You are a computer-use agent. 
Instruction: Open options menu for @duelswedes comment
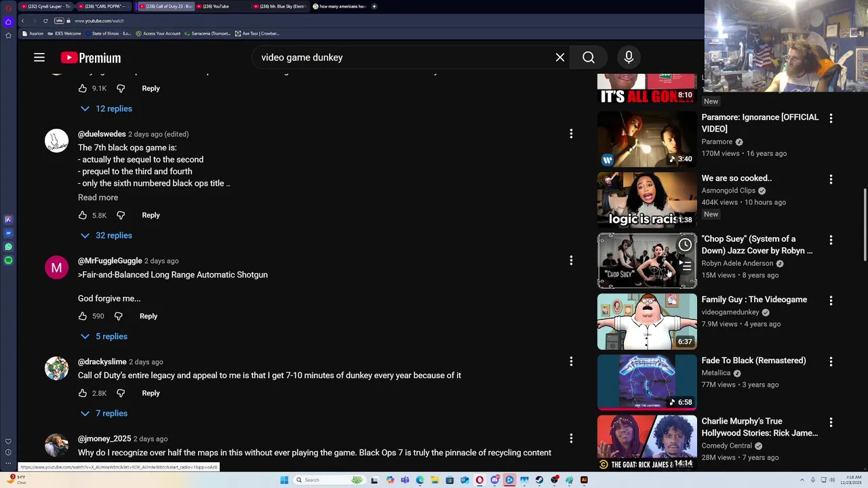571,134
